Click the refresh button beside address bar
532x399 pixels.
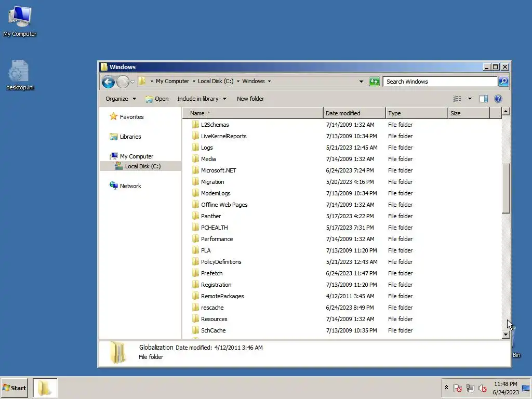374,82
